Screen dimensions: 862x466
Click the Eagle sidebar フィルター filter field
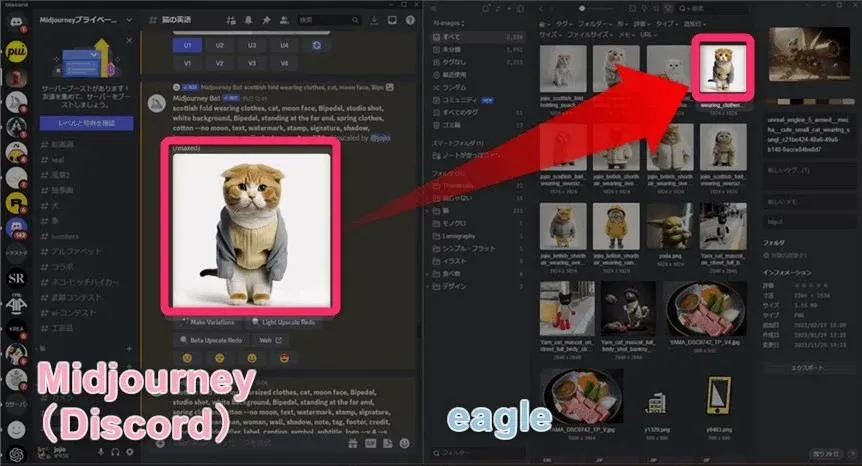477,453
